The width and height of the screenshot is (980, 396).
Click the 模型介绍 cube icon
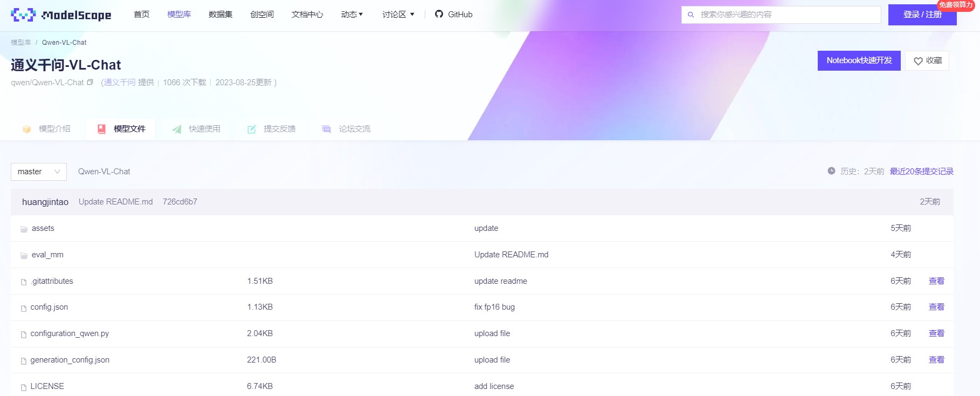[26, 129]
